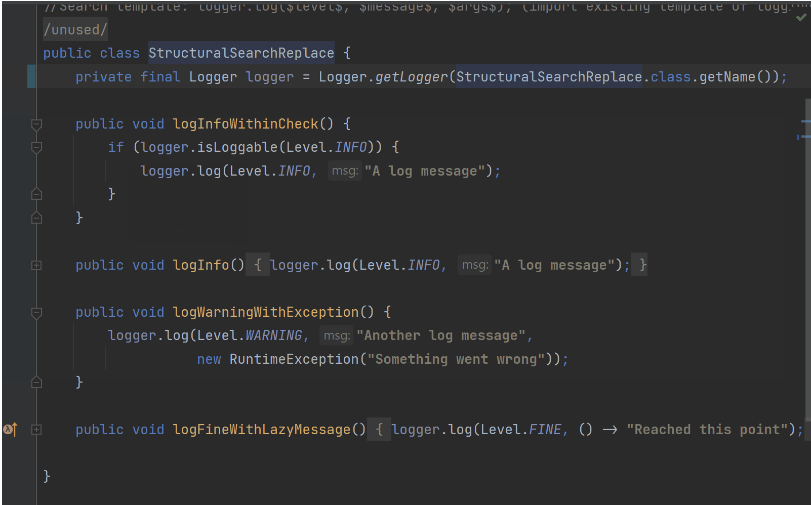Viewport: 811px width, 505px height.
Task: Click Level.WARNING constant
Action: [x=250, y=336]
